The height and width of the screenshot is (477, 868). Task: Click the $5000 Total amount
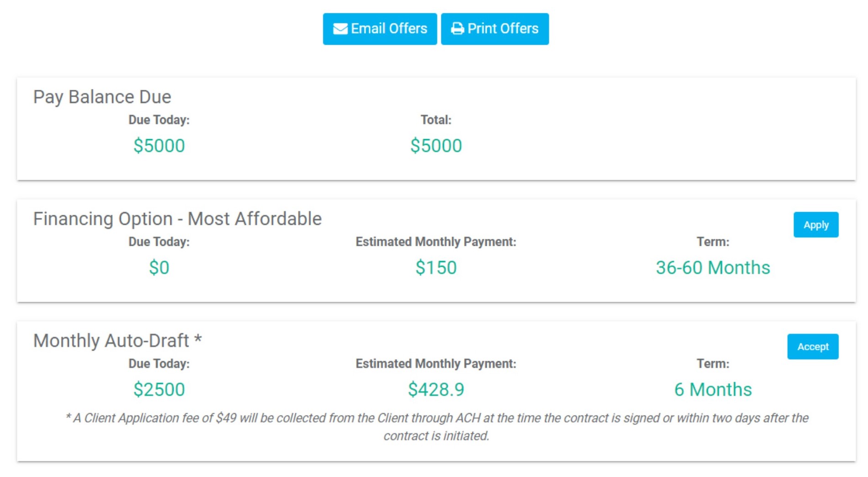(436, 146)
